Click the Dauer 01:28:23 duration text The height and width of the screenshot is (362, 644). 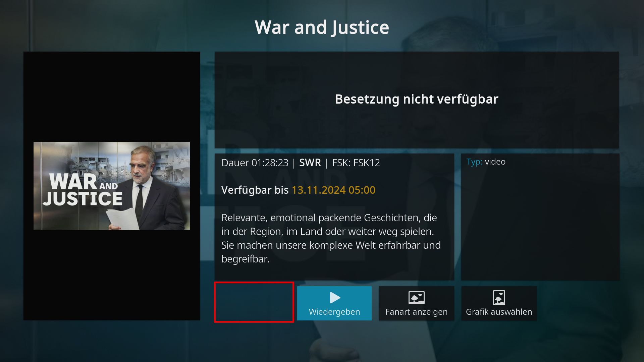255,163
